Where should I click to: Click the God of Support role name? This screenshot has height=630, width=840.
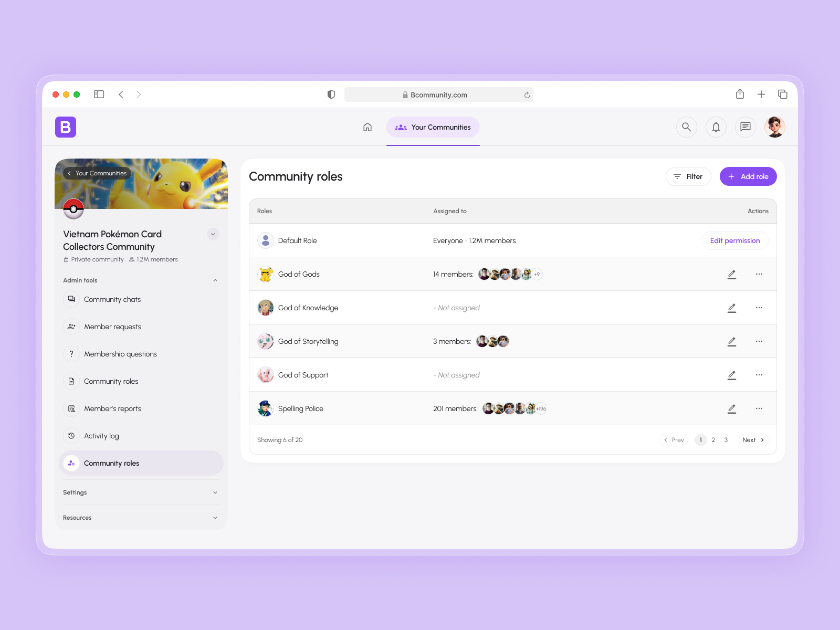click(x=303, y=375)
